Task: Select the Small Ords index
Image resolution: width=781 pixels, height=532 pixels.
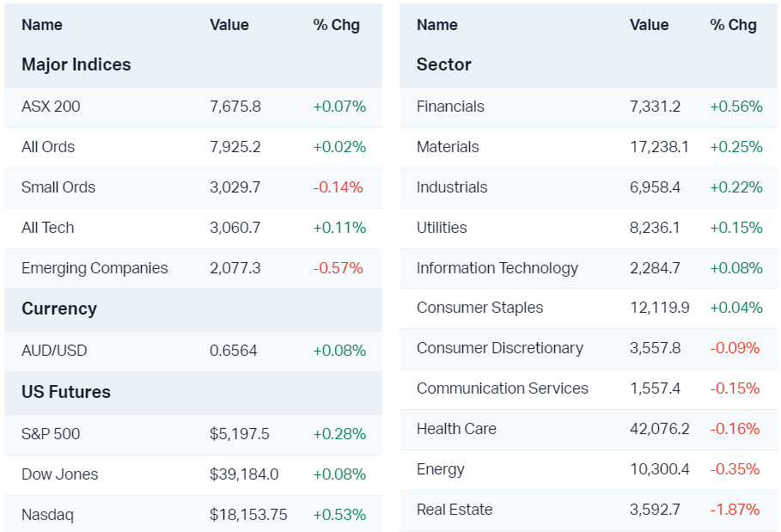Action: pyautogui.click(x=58, y=187)
